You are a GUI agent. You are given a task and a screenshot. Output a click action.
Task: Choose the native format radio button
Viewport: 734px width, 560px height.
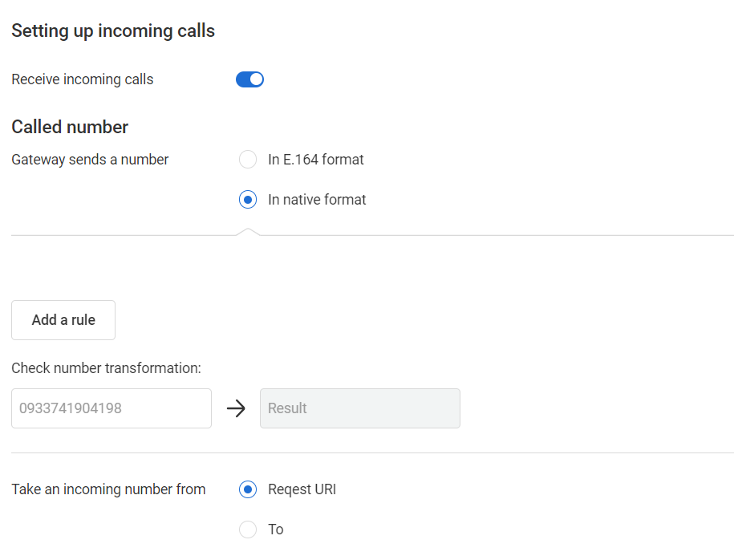click(x=248, y=200)
